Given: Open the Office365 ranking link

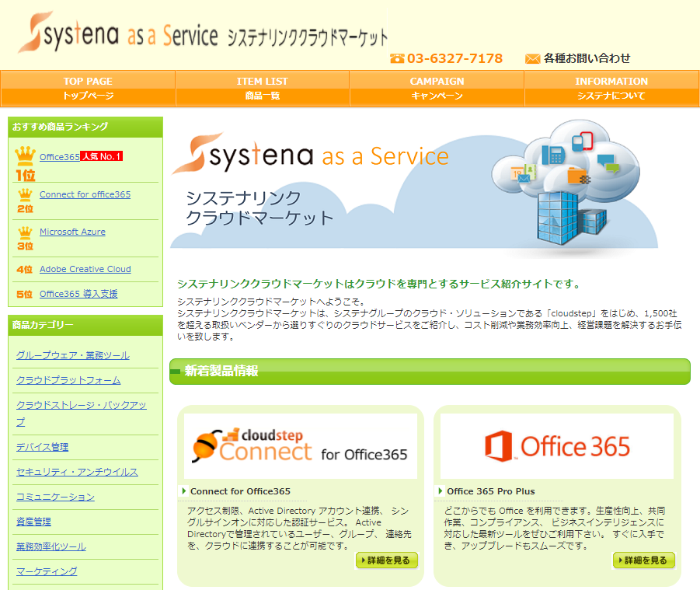Looking at the screenshot, I should 60,157.
